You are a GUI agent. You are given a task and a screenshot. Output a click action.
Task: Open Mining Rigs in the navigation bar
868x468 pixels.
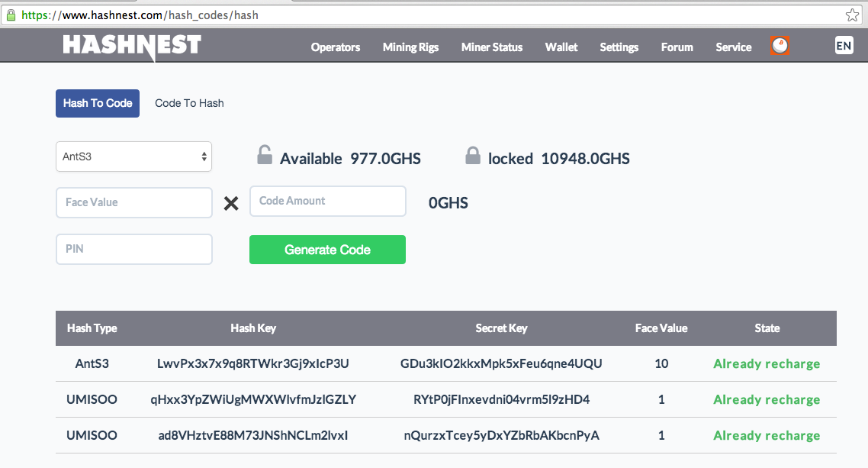(411, 47)
